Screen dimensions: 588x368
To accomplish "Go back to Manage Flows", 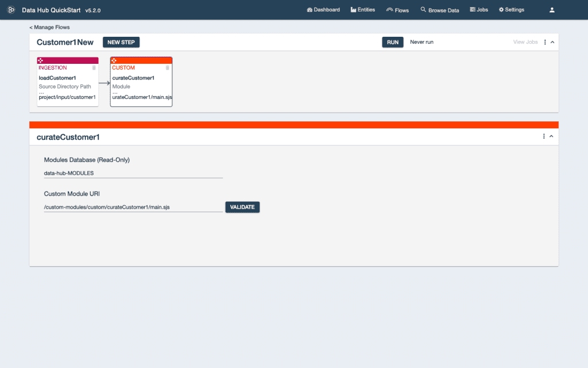I will [x=49, y=27].
